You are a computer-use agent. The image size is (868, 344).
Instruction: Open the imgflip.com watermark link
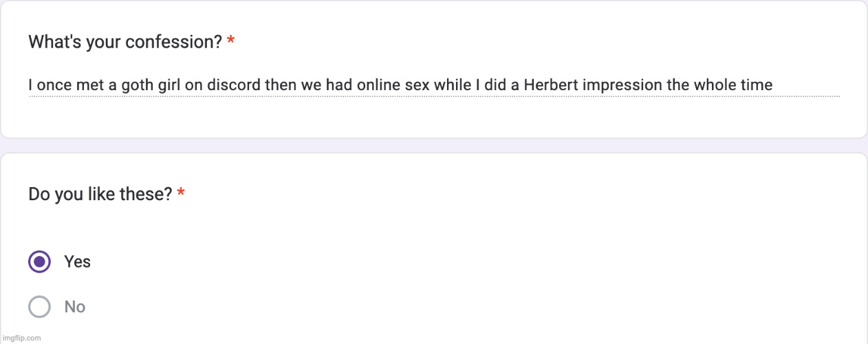click(x=21, y=338)
